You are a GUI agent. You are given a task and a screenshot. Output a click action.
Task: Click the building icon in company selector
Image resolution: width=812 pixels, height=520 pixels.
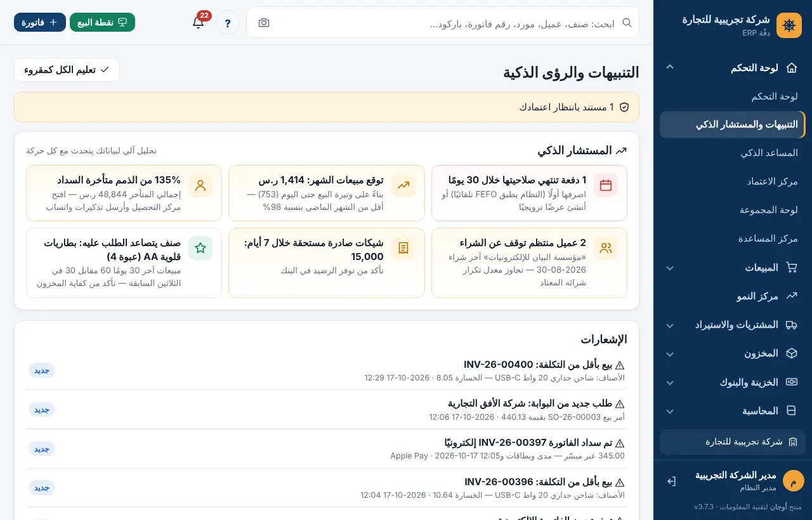[792, 442]
